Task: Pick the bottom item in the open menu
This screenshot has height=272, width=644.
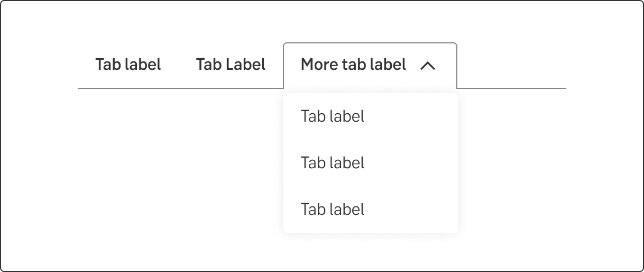Action: point(333,209)
